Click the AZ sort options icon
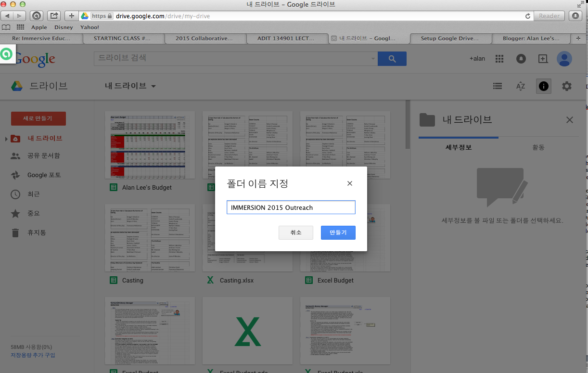The image size is (588, 373). pos(521,86)
